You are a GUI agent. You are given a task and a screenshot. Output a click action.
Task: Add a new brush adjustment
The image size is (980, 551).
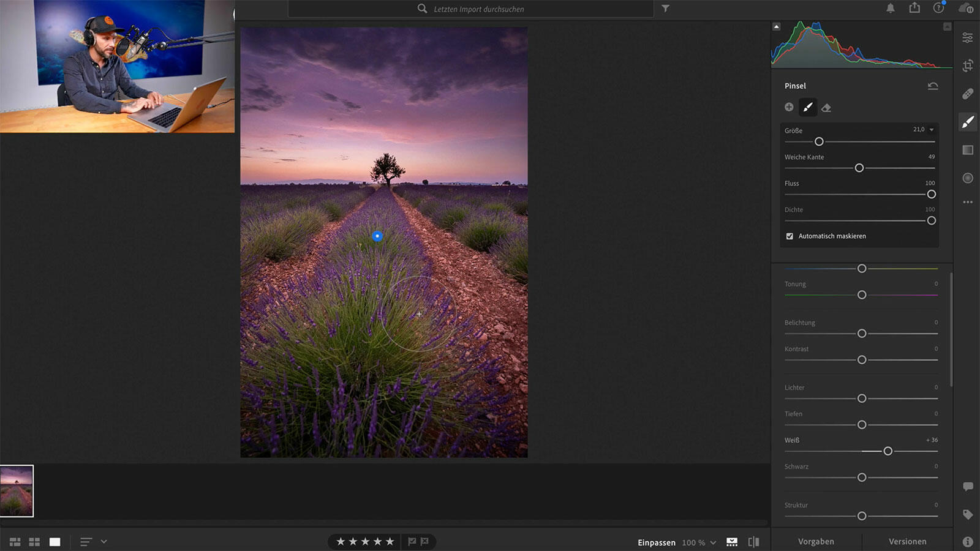pos(789,108)
